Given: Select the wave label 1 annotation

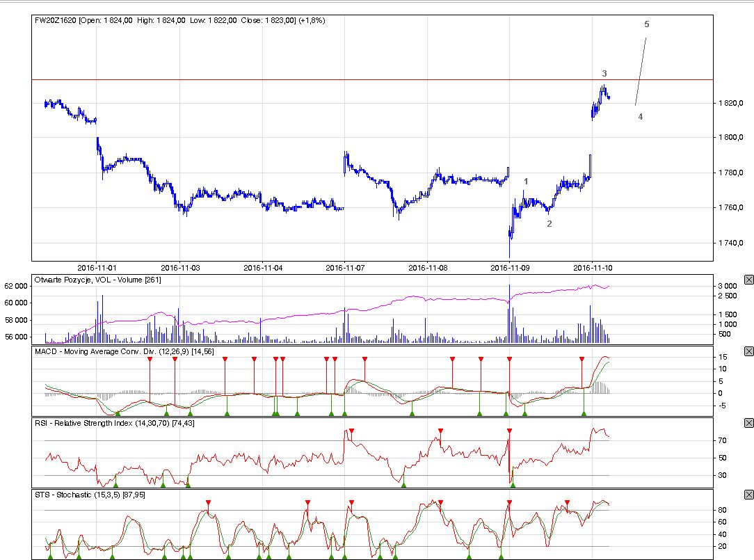Looking at the screenshot, I should (526, 182).
